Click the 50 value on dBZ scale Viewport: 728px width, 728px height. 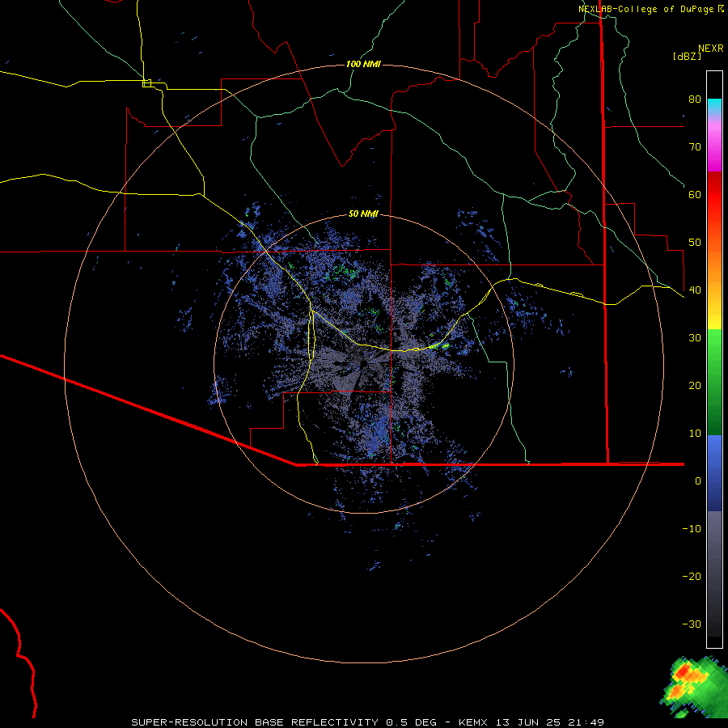[695, 243]
